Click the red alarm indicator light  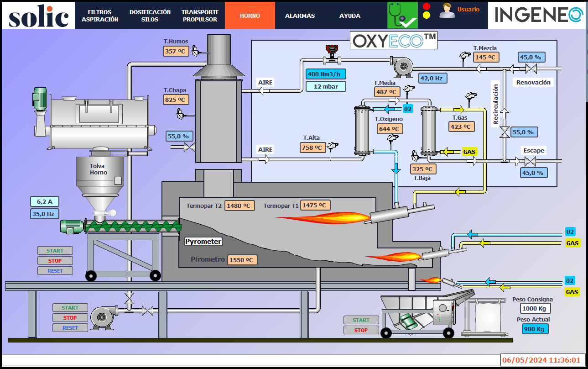point(427,6)
